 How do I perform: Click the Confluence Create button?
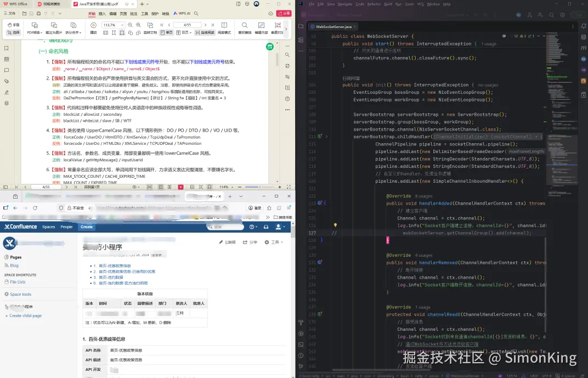pos(87,227)
